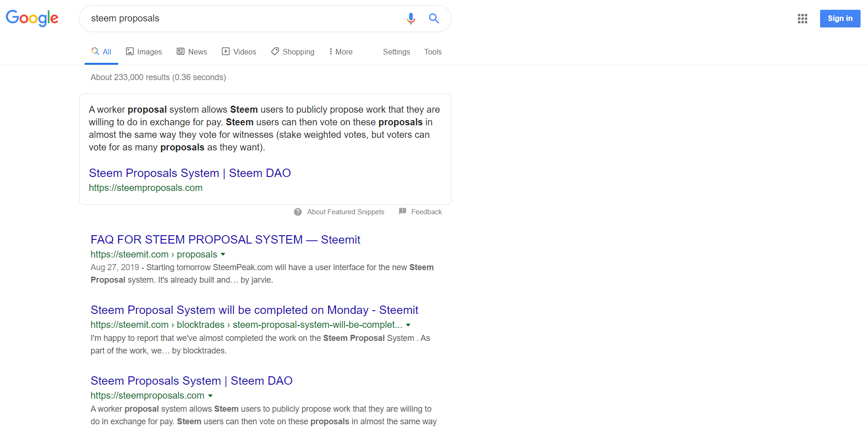The image size is (868, 428).
Task: Expand dropdown arrow next to third result steemproposals.com URL
Action: click(210, 396)
